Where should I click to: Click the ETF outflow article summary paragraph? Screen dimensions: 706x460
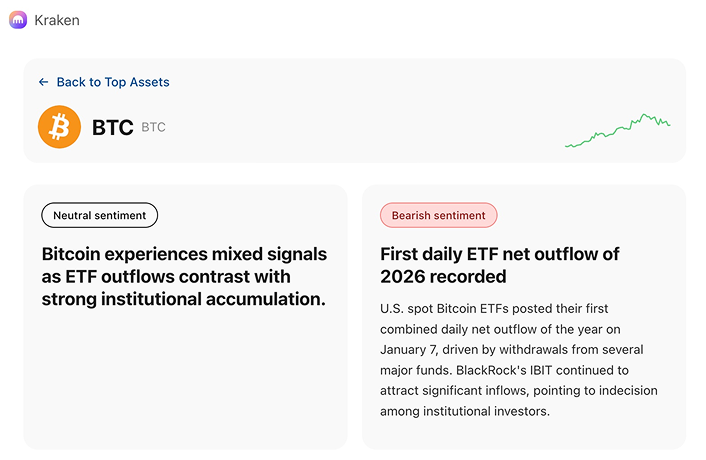coord(512,360)
